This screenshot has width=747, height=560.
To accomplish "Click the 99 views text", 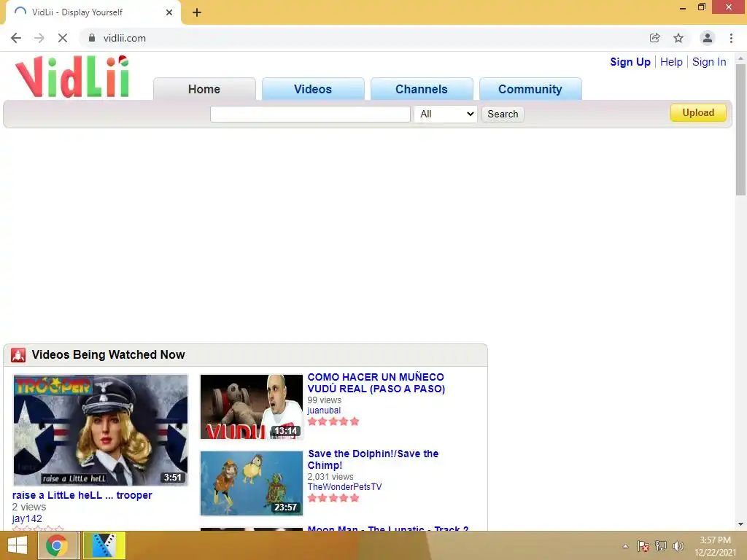I will pos(325,400).
